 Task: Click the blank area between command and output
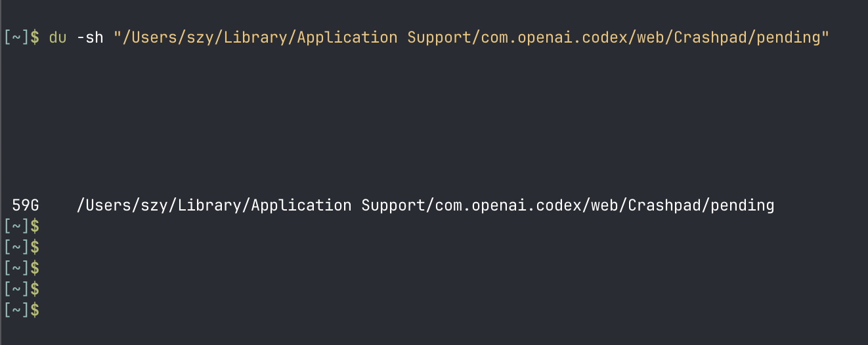(433, 121)
